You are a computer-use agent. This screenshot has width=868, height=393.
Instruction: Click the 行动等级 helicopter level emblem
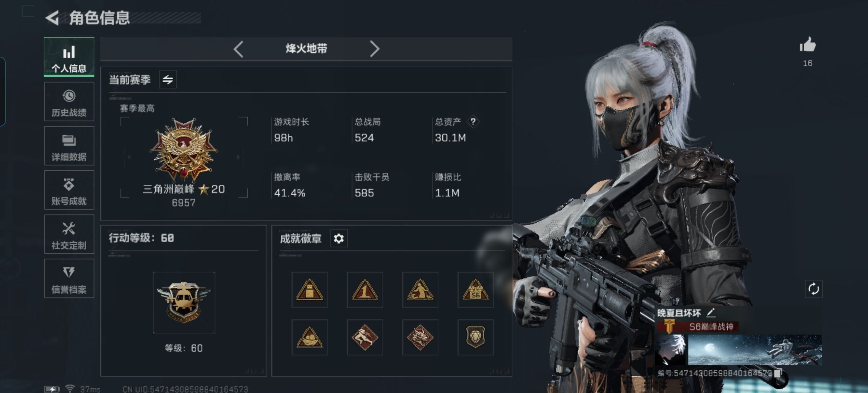(184, 302)
